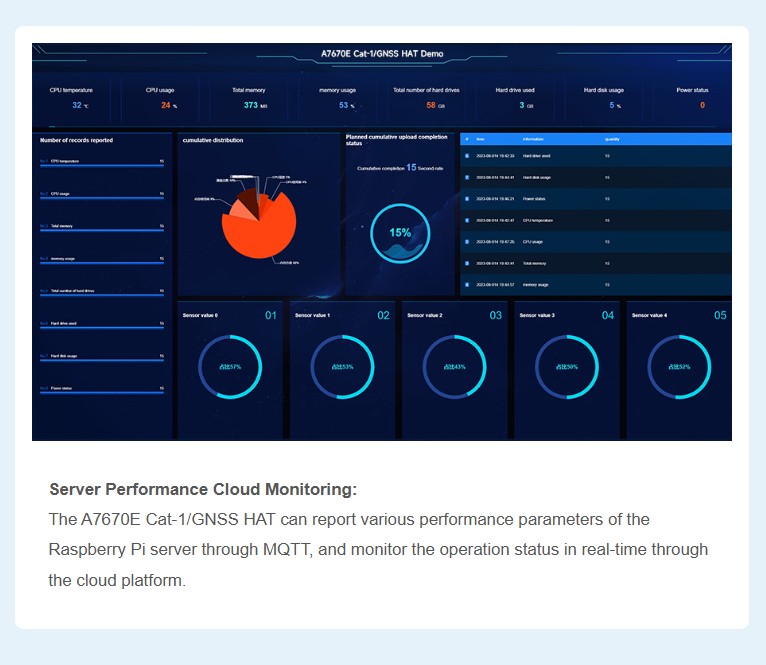Select the 'Hard drive used' table row
This screenshot has height=665, width=766.
tap(596, 156)
